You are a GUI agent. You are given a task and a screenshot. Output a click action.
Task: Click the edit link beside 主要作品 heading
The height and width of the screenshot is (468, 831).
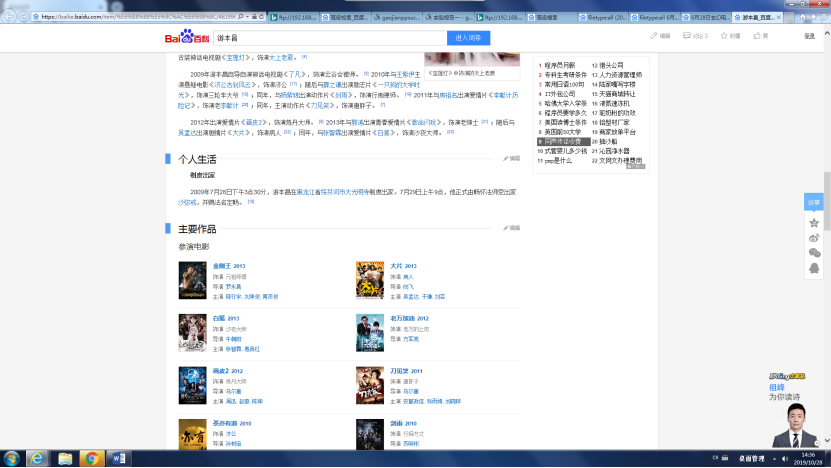click(x=511, y=228)
